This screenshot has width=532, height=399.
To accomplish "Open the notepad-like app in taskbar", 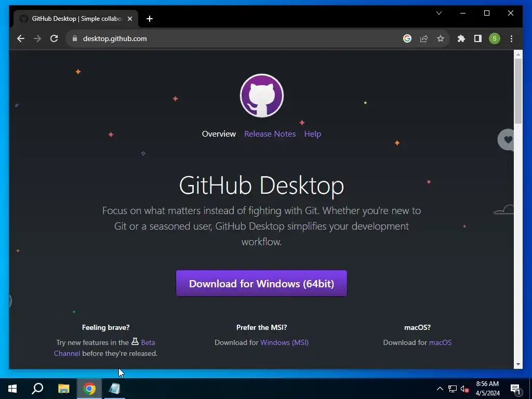I will 115,389.
